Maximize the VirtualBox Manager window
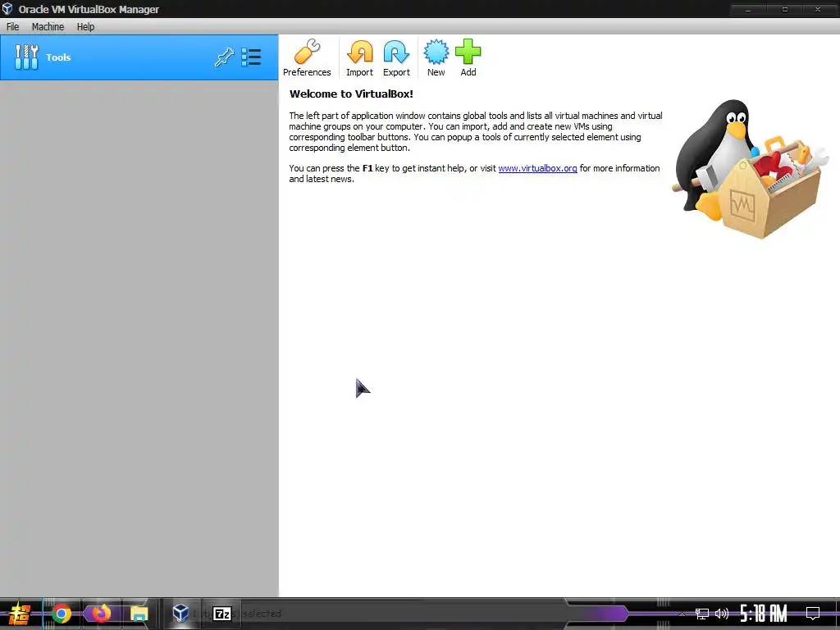Image resolution: width=840 pixels, height=630 pixels. (785, 10)
